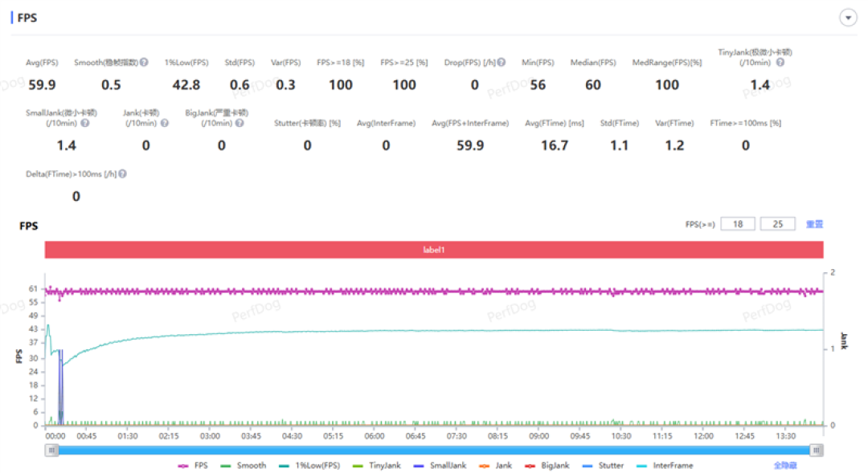Click left handle of timeline range slider
868x473 pixels.
pyautogui.click(x=51, y=451)
